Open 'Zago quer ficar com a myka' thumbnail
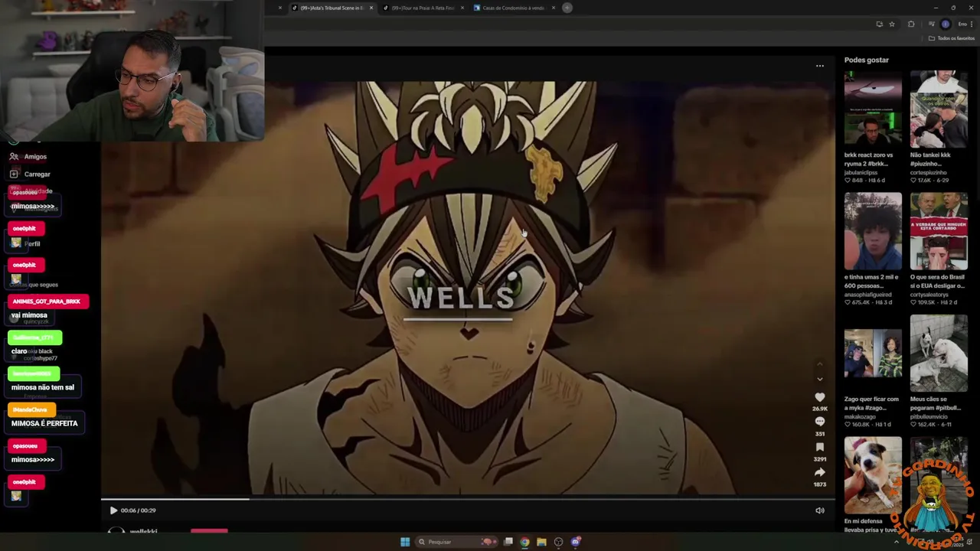Screen dimensions: 980x551 tap(873, 354)
